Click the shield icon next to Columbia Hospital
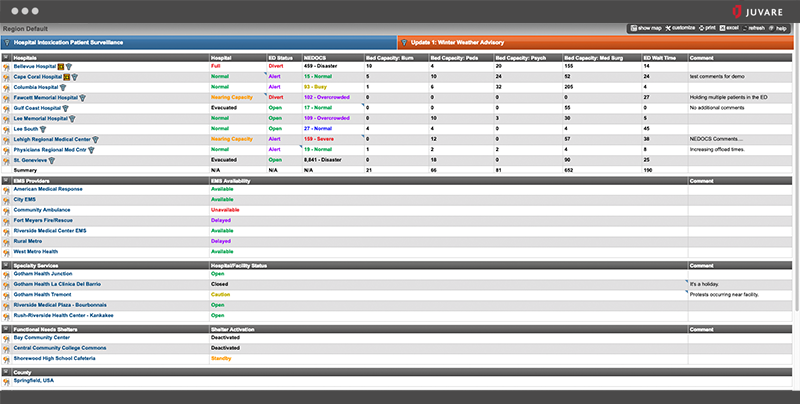The width and height of the screenshot is (800, 404). [63, 88]
